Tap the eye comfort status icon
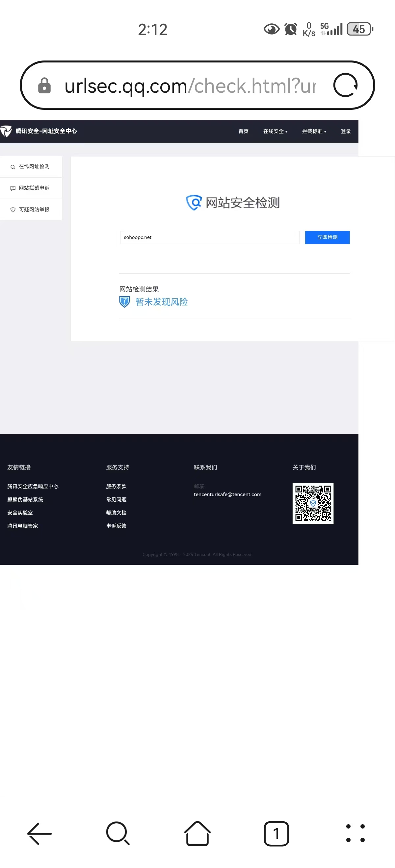This screenshot has width=395, height=868. pos(272,29)
